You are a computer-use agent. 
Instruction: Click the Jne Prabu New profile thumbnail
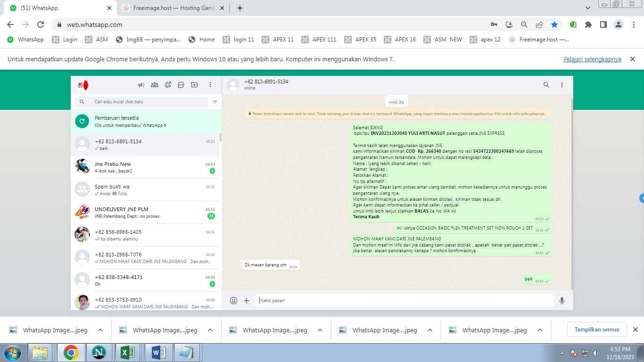[83, 167]
